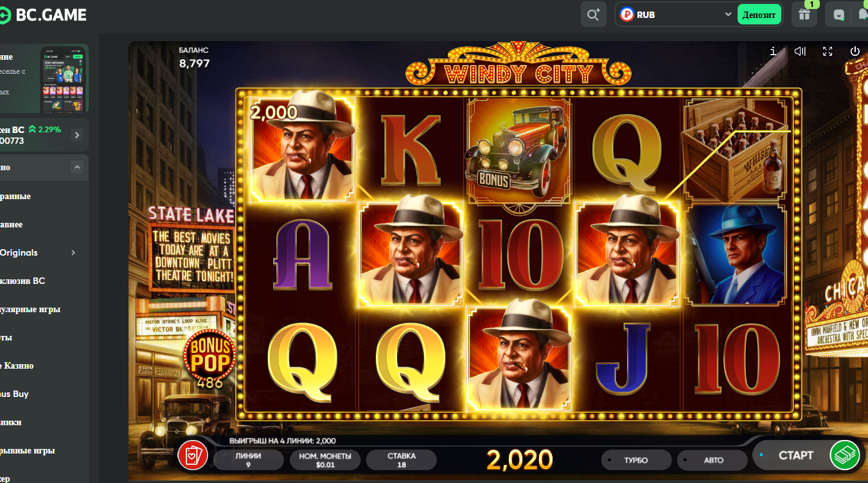
Task: Open the red cards gamble icon
Action: point(193,455)
